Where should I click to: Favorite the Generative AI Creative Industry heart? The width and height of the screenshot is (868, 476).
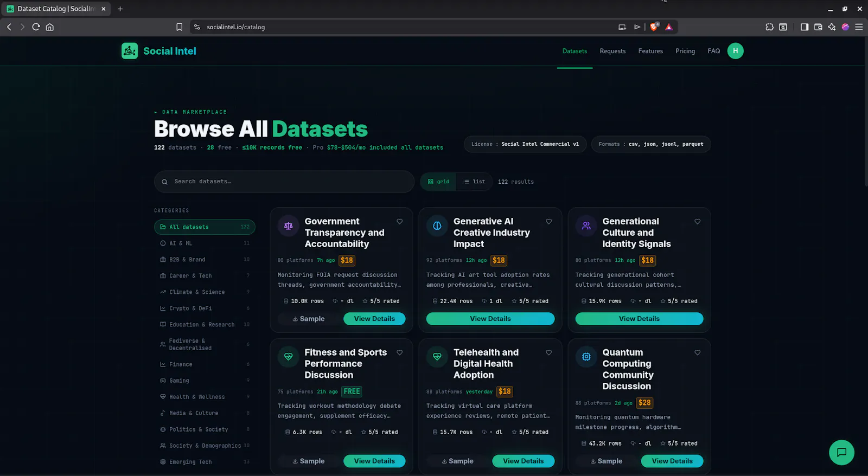pyautogui.click(x=548, y=222)
